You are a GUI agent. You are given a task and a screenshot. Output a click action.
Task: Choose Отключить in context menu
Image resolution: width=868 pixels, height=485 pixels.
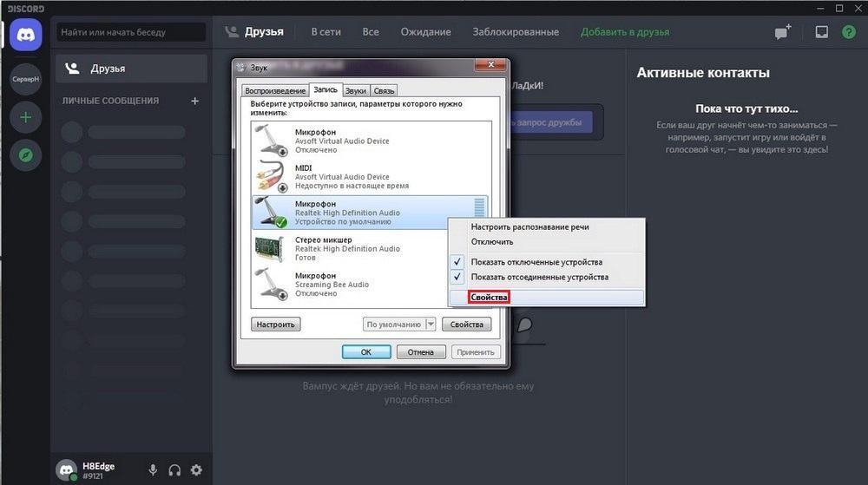click(x=546, y=242)
